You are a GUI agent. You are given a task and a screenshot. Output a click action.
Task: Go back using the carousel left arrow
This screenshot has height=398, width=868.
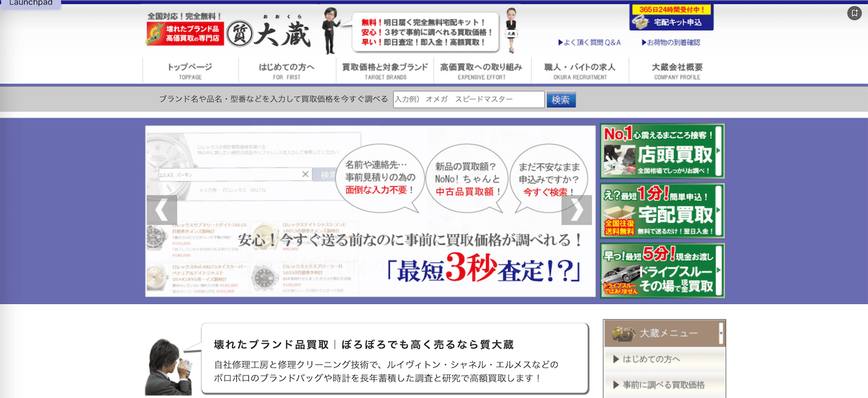162,209
